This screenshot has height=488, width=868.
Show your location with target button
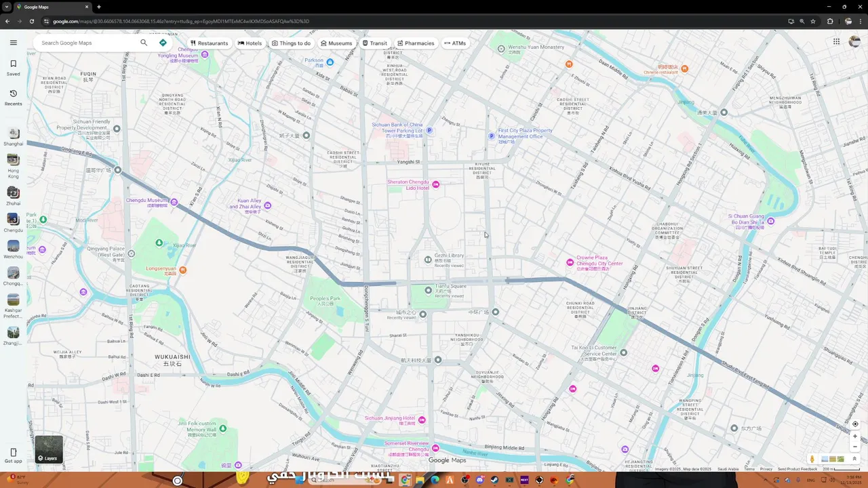[855, 424]
